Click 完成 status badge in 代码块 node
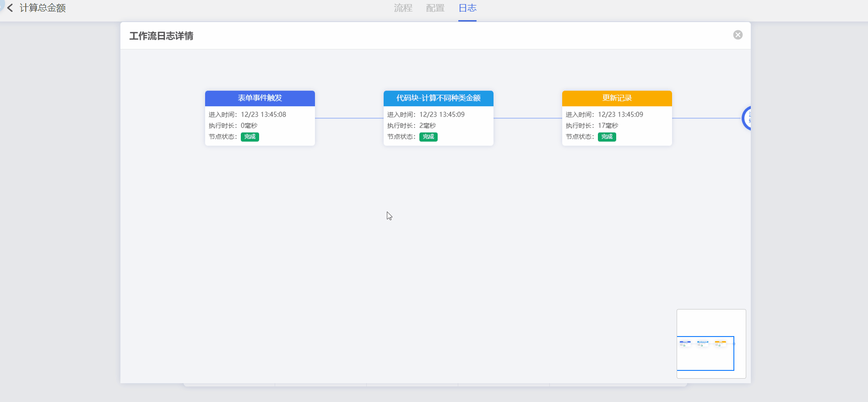868x402 pixels. point(429,137)
